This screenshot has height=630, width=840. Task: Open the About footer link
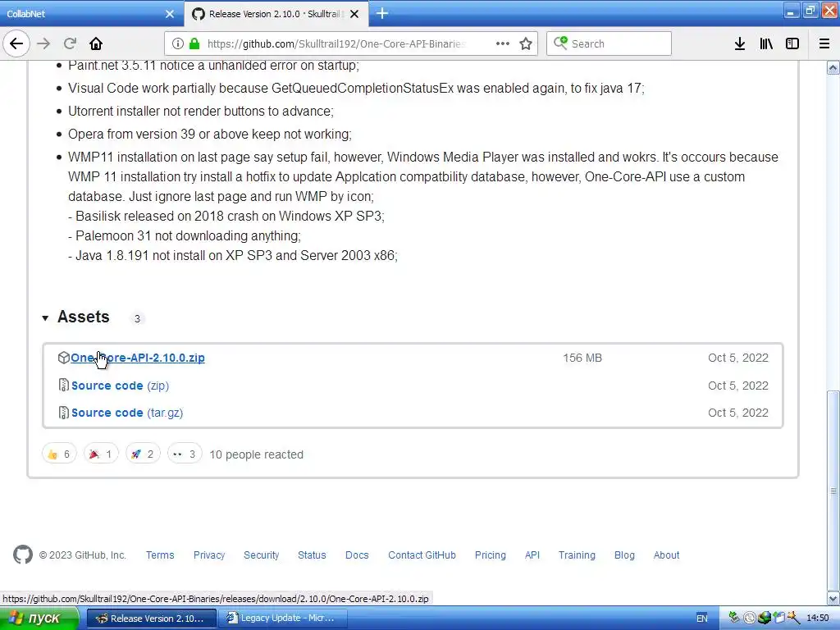click(x=666, y=555)
